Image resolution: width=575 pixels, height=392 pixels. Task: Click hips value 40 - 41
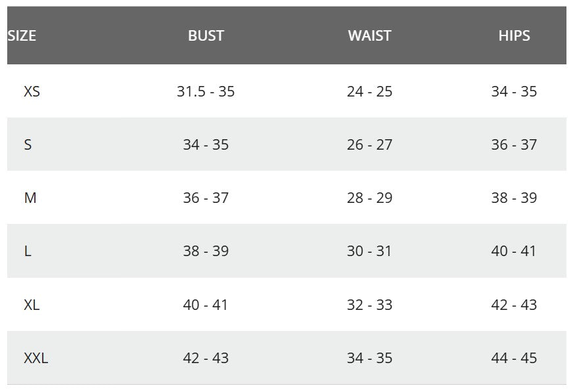514,251
